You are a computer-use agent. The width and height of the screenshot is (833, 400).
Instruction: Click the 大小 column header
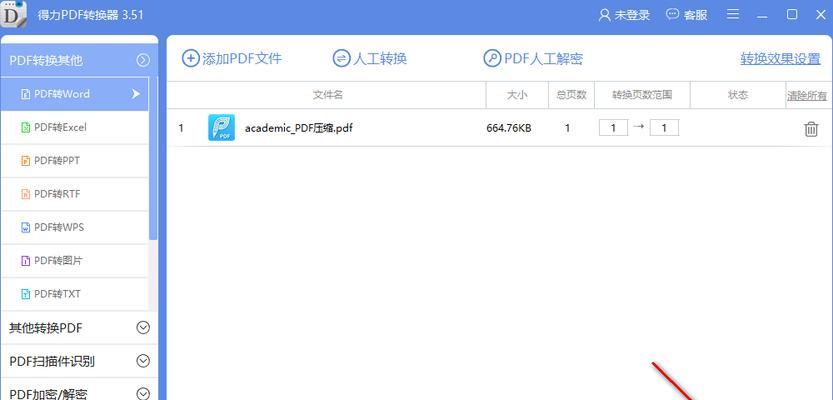pos(517,95)
